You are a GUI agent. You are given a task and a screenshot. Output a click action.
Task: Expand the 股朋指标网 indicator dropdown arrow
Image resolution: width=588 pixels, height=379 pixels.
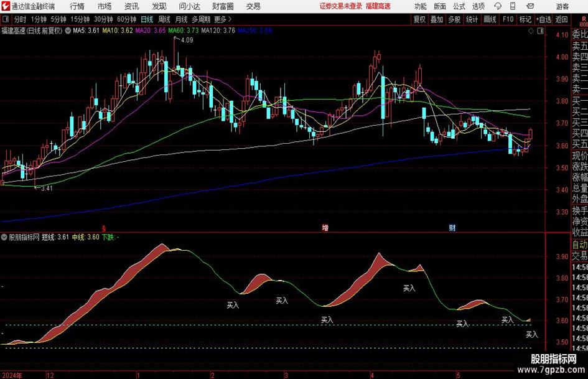point(4,237)
